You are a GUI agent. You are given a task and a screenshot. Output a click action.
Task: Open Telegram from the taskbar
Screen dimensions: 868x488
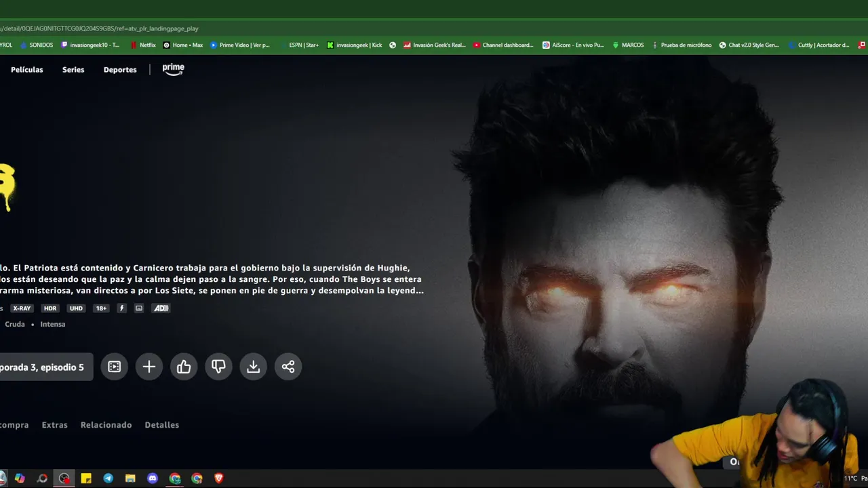[x=108, y=479]
